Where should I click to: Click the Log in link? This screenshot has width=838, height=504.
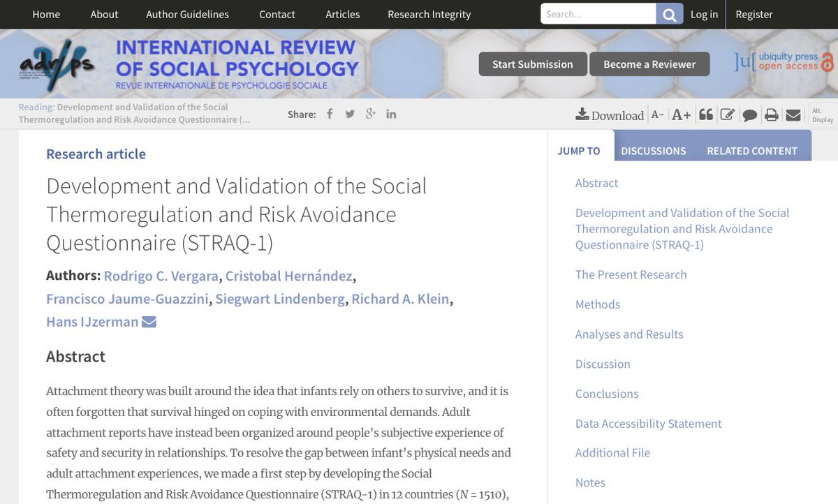704,14
